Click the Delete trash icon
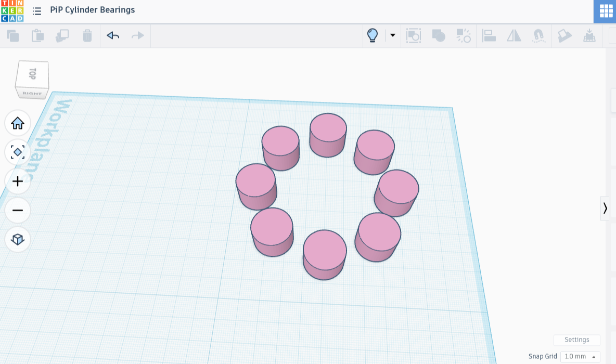The image size is (616, 364). tap(87, 36)
